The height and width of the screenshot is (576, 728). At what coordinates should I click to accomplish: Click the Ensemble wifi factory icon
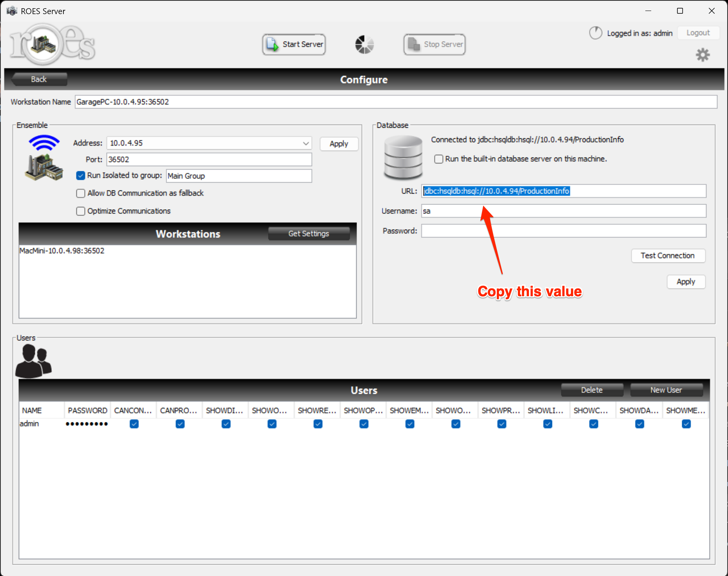(44, 158)
